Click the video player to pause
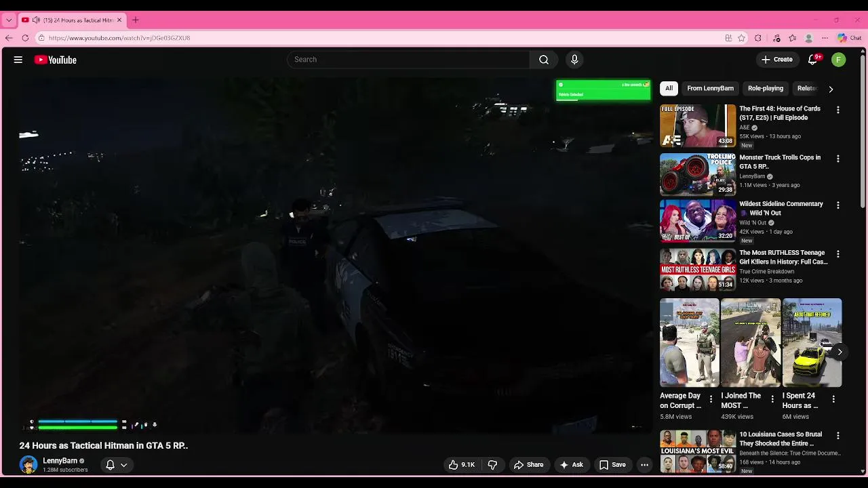Viewport: 868px width, 488px height. (335, 254)
